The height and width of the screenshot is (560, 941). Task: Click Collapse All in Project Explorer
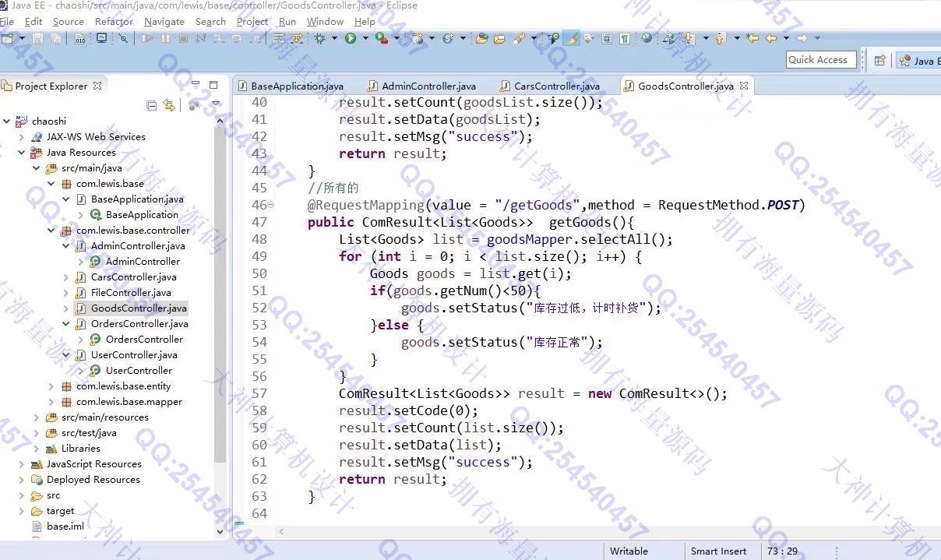coord(152,104)
